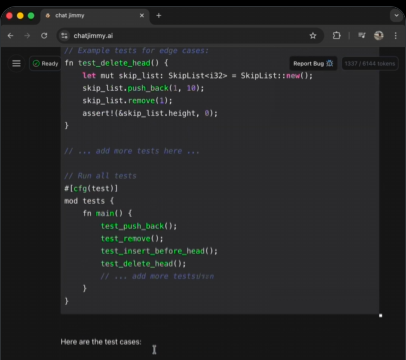Open site information icon in address bar
The width and height of the screenshot is (406, 360).
pyautogui.click(x=64, y=36)
